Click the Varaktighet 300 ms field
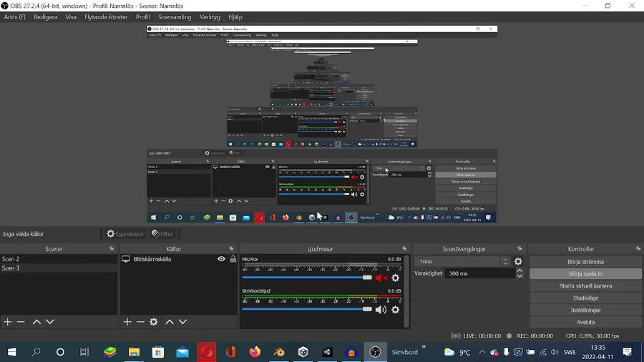 [x=479, y=273]
